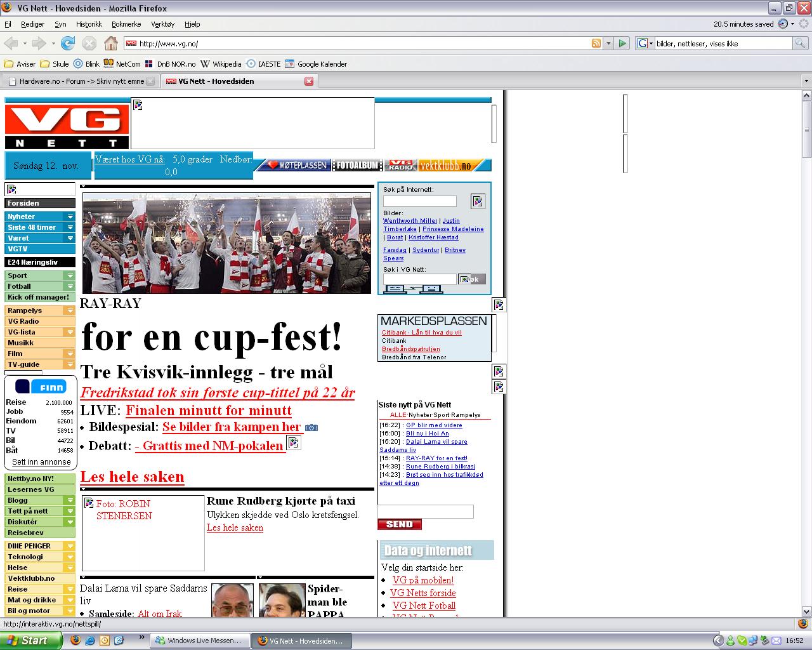Viewport: 812px width, 650px height.
Task: Reload the current page
Action: point(68,43)
